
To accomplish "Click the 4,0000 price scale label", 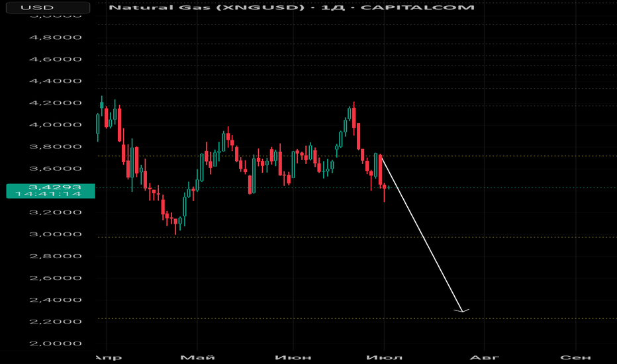I will pos(56,125).
